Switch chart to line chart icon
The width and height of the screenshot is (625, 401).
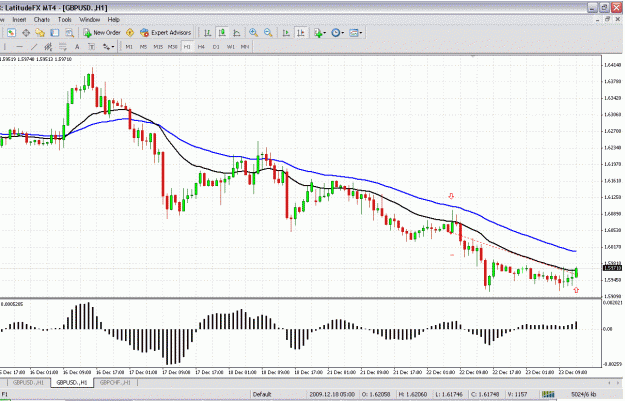click(x=236, y=33)
